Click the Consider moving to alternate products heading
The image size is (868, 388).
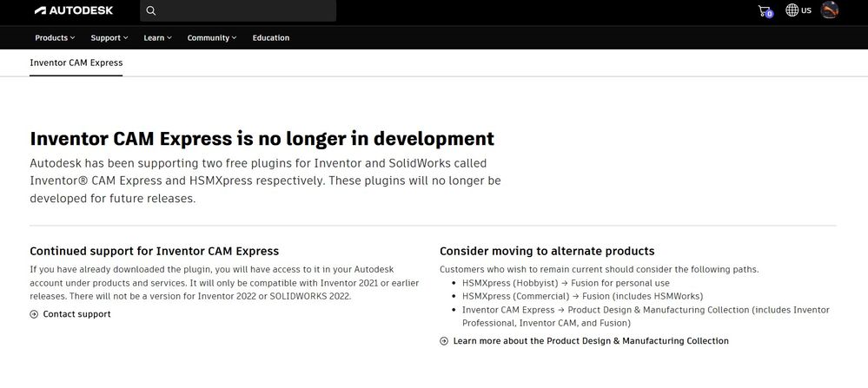547,252
